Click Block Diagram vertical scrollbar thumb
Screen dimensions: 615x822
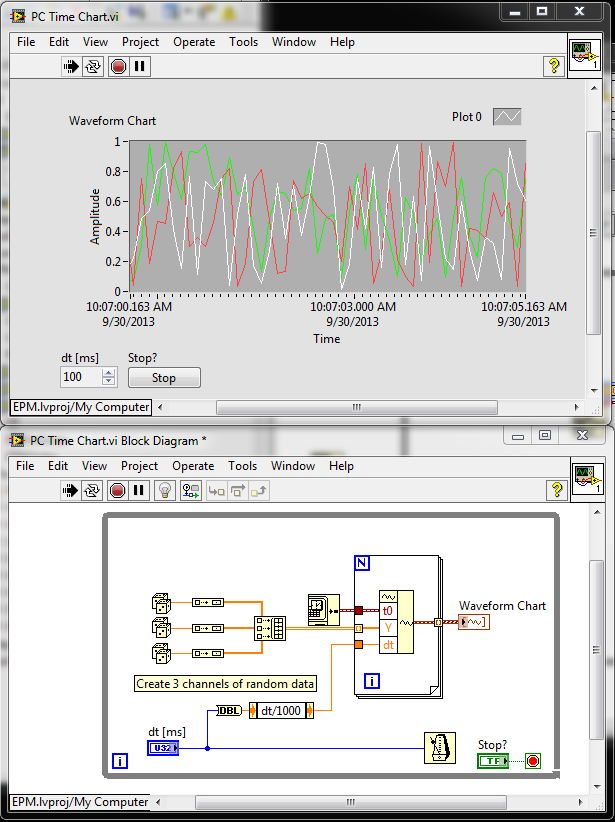[x=595, y=650]
